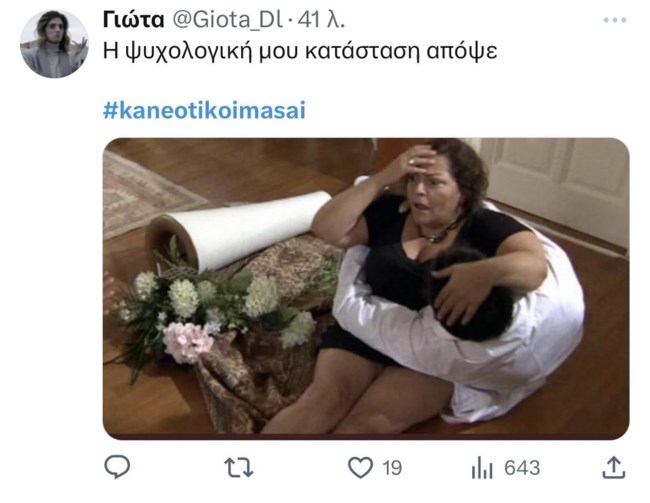The height and width of the screenshot is (503, 650).
Task: Open the three-dot more options menu
Action: click(615, 20)
